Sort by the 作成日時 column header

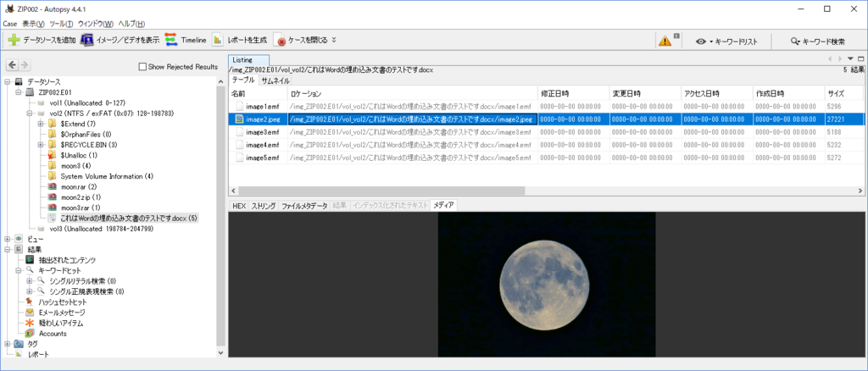[789, 93]
